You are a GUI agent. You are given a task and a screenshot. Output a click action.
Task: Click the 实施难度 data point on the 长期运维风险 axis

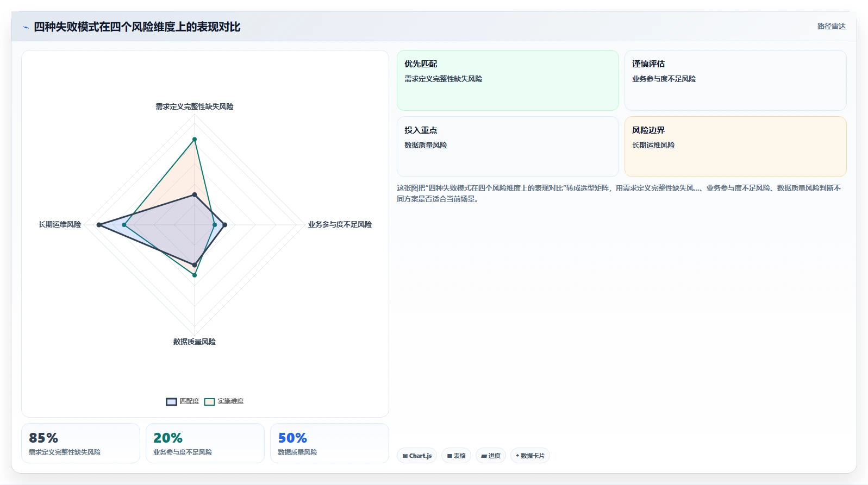click(x=124, y=225)
